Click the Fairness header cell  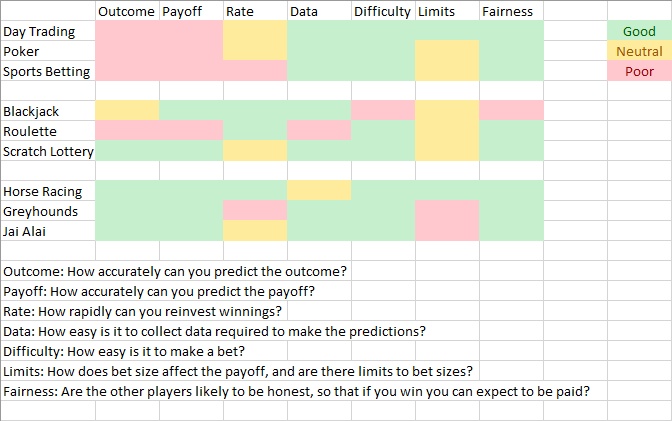(511, 11)
